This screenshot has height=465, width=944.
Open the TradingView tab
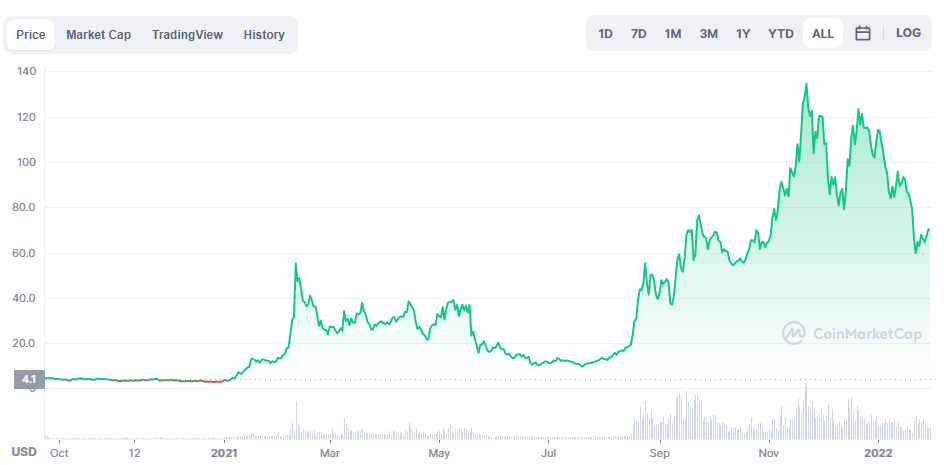coord(187,35)
